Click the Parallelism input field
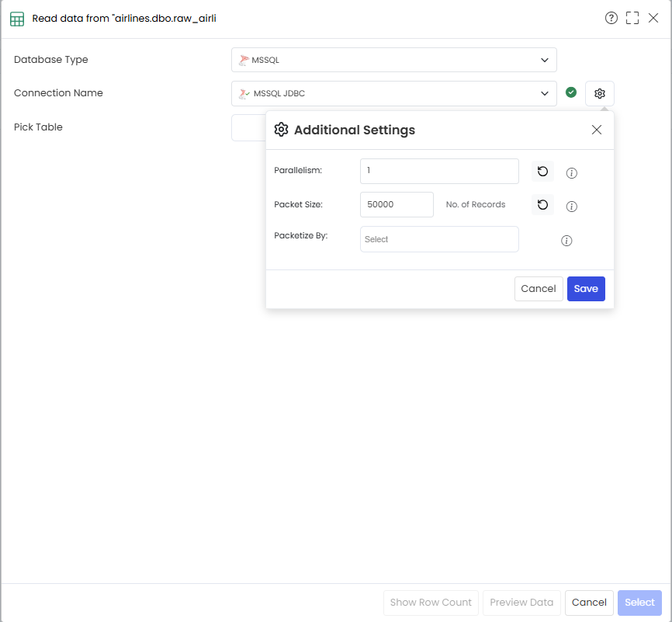 (439, 171)
